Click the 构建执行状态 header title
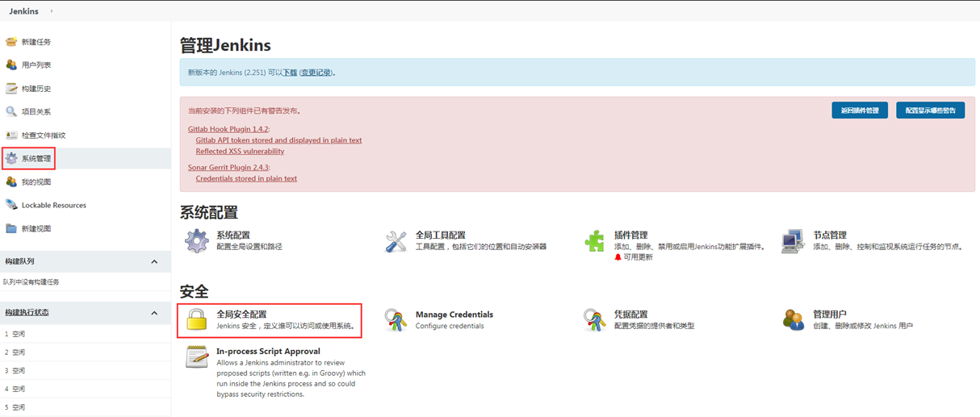This screenshot has width=980, height=417. (27, 313)
